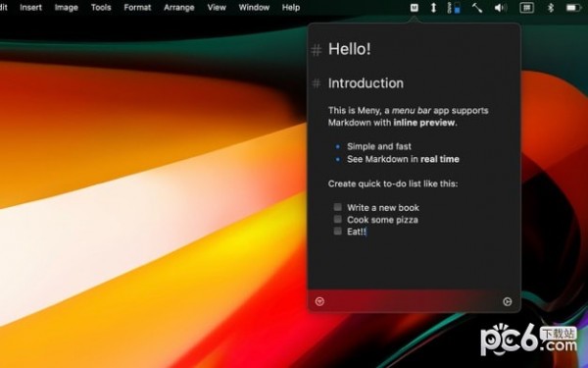
Task: Click the blue level meter menu bar icon
Action: 454,8
